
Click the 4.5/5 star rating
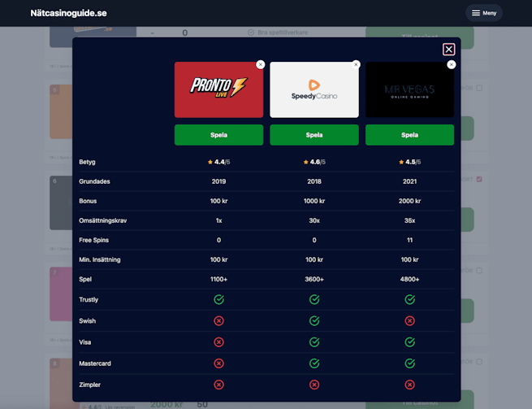coord(410,162)
